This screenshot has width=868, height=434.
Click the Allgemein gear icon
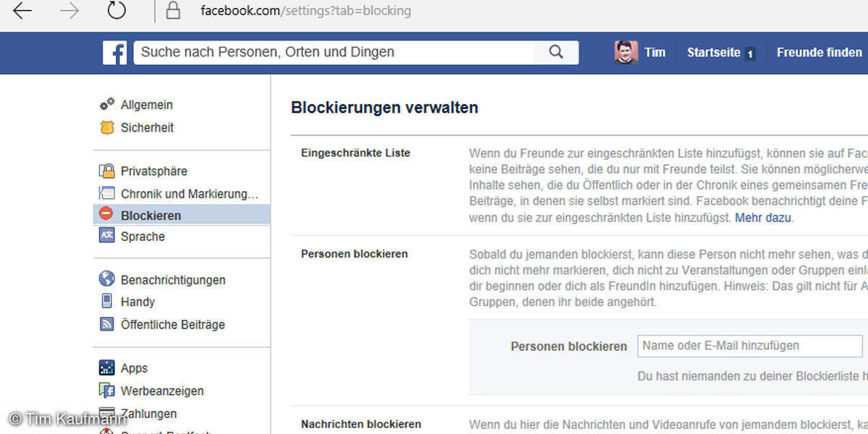pos(107,104)
